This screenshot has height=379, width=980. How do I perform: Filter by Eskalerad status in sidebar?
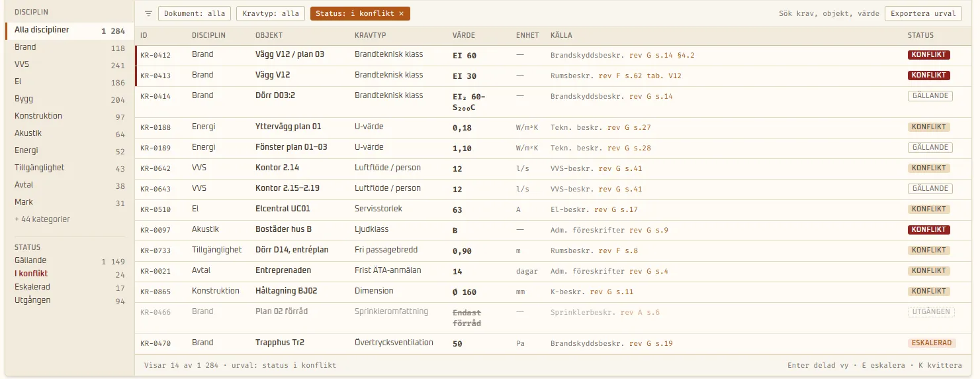[70, 288]
